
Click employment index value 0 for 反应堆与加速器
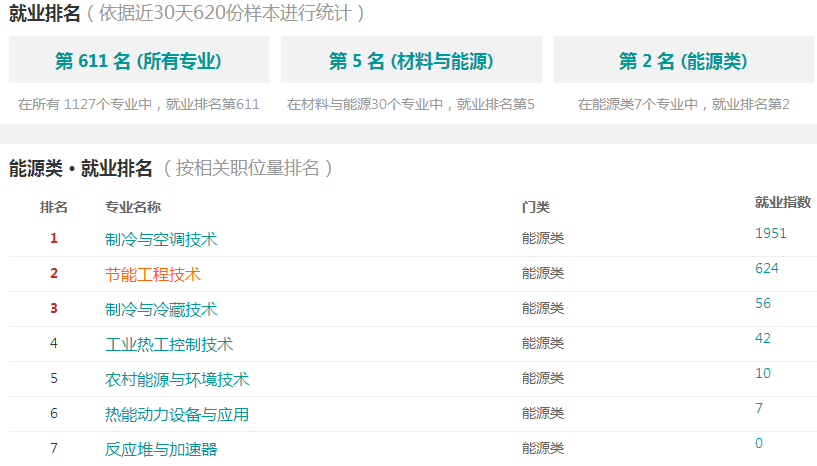click(759, 443)
